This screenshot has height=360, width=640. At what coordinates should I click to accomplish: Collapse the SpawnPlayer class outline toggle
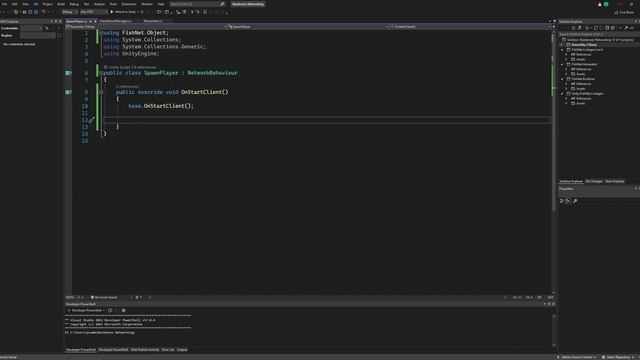tap(101, 73)
